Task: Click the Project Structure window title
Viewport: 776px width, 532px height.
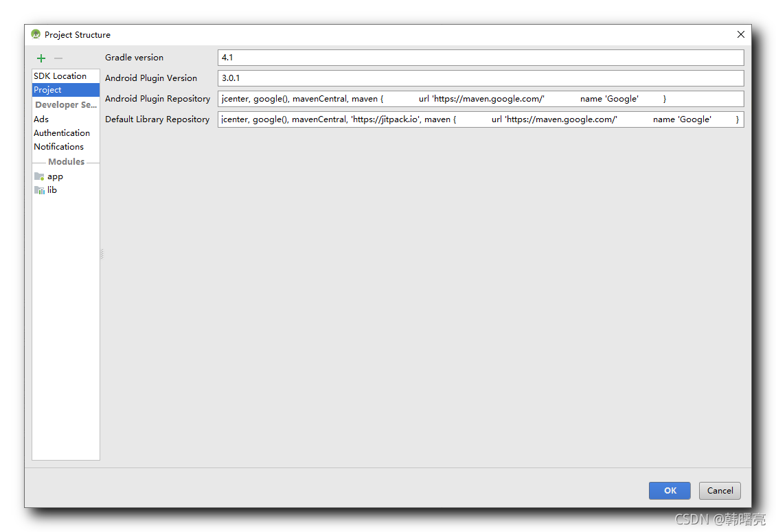Action: click(x=77, y=34)
